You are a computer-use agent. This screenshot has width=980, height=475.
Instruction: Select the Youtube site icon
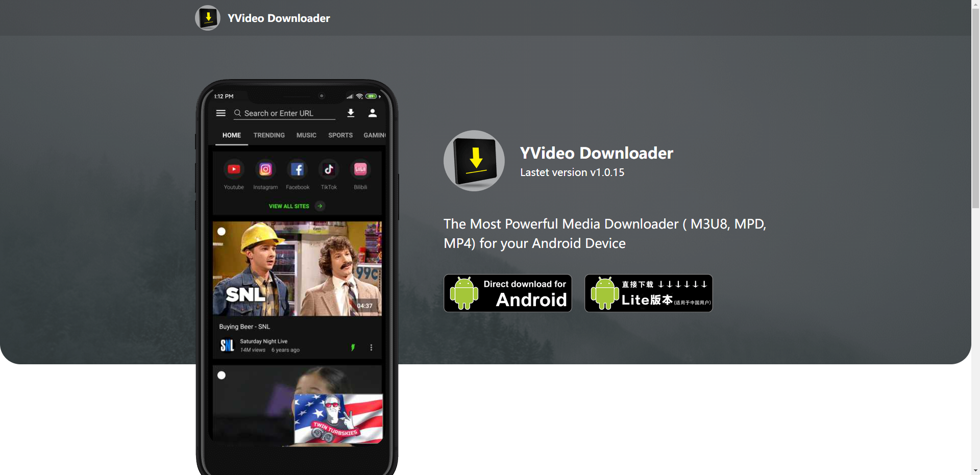234,169
